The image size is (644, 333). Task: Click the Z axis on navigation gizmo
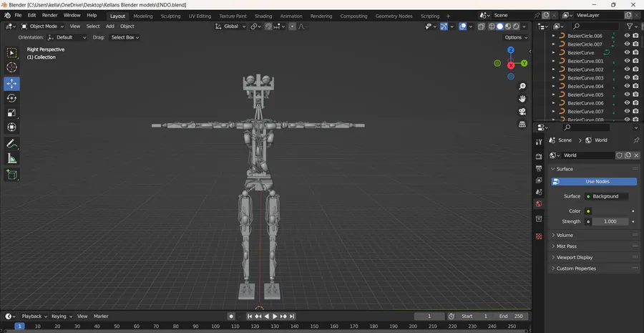tap(510, 50)
